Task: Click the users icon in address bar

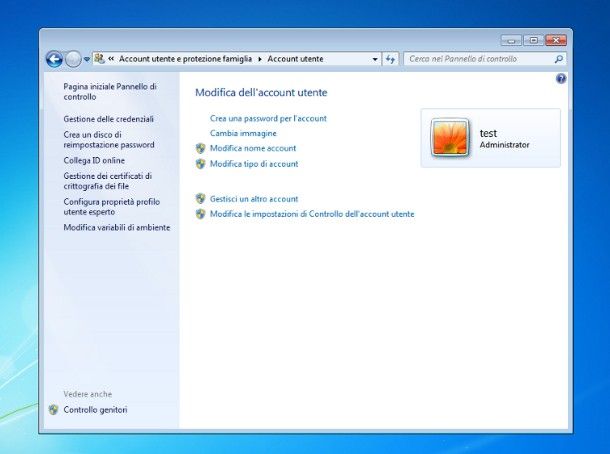Action: click(99, 59)
